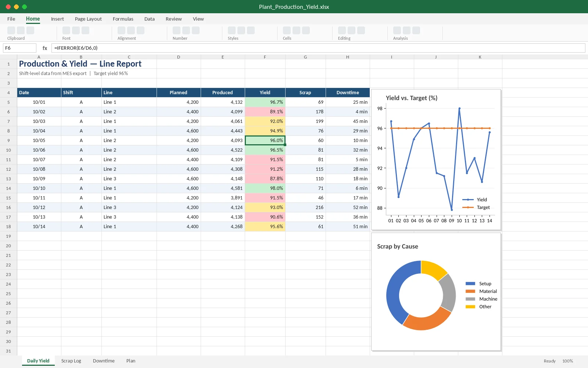The width and height of the screenshot is (588, 368).
Task: Click the Machine legend entry in donut chart
Action: click(x=481, y=299)
